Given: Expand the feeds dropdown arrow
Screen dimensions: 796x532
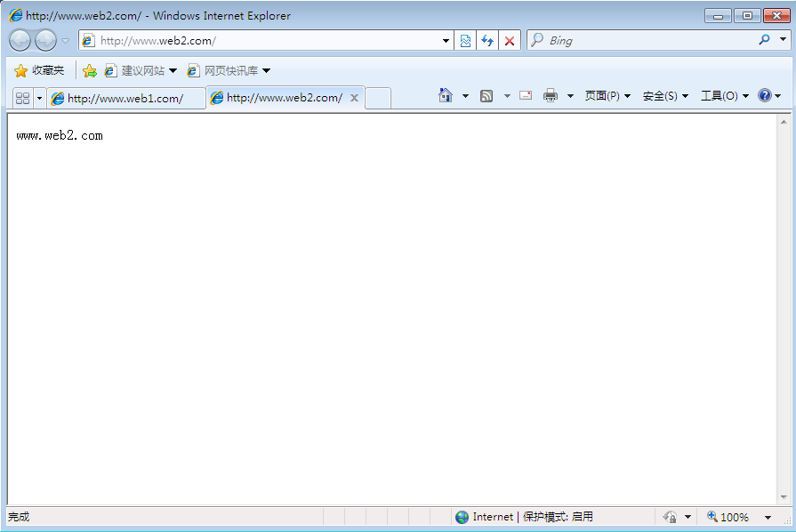Looking at the screenshot, I should 507,95.
